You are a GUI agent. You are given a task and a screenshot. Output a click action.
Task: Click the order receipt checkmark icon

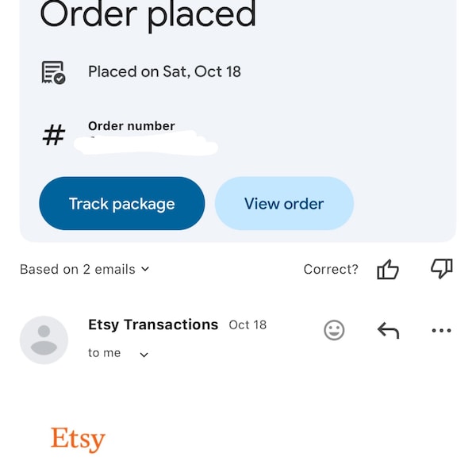coord(53,72)
